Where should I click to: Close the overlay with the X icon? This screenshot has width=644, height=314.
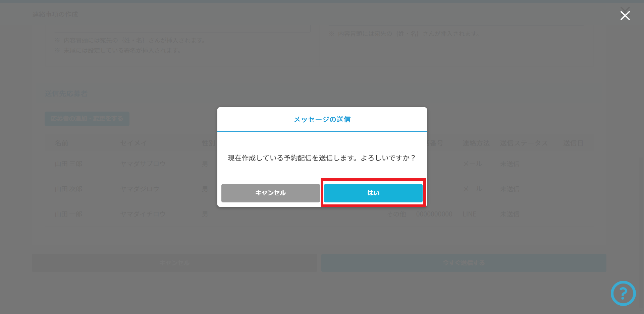click(625, 15)
